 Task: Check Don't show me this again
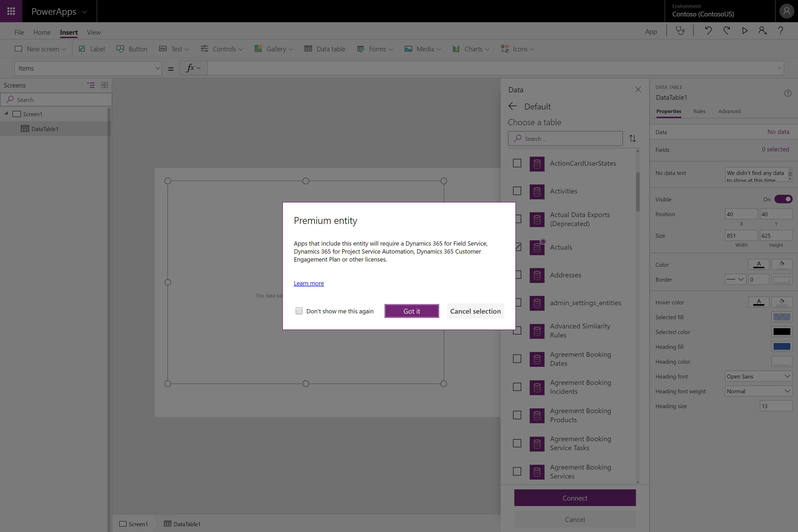(299, 311)
